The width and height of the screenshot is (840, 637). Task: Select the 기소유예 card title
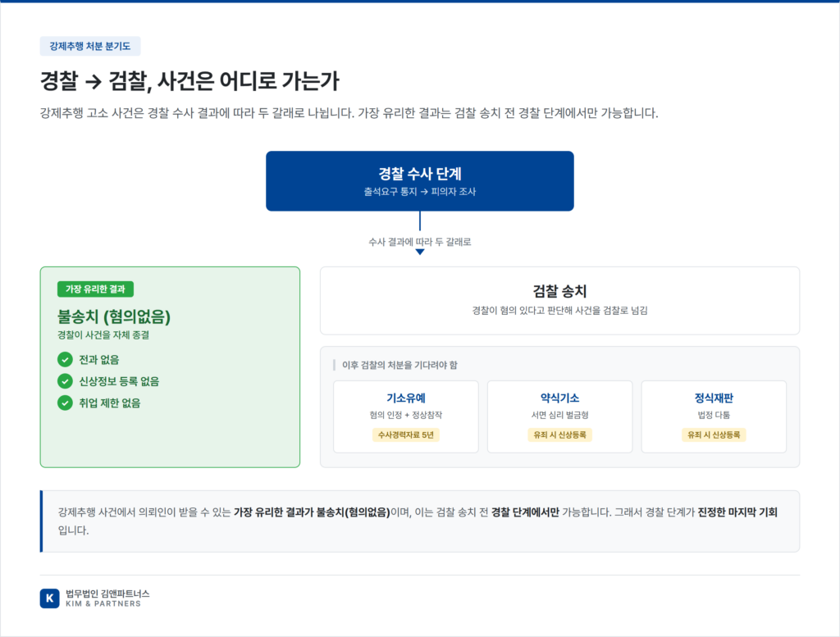[x=406, y=398]
